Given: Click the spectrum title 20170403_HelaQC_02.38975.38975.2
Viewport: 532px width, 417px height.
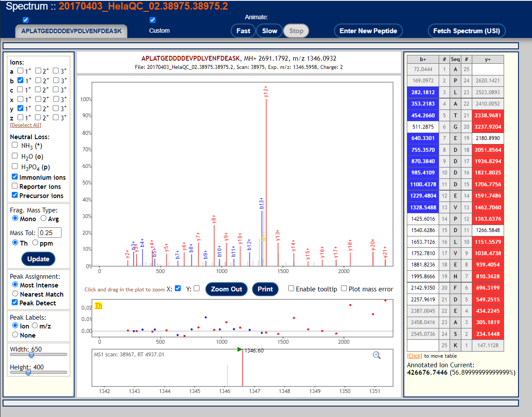Looking at the screenshot, I should click(143, 7).
